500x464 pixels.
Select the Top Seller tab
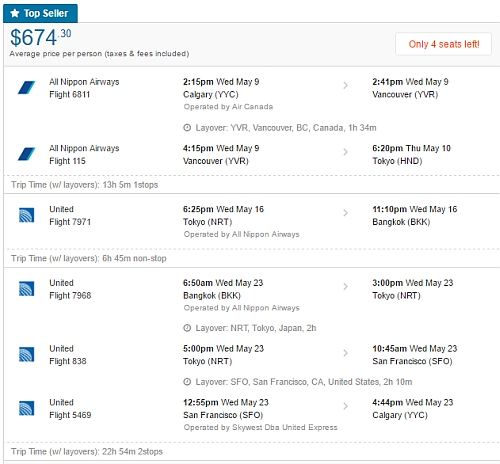pos(40,13)
